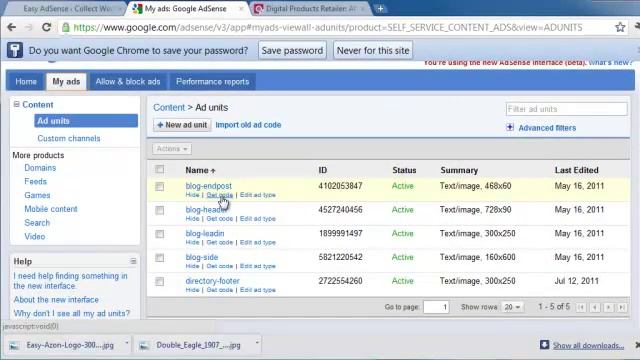
Task: Open the blog-leadin ad unit
Action: (205, 233)
